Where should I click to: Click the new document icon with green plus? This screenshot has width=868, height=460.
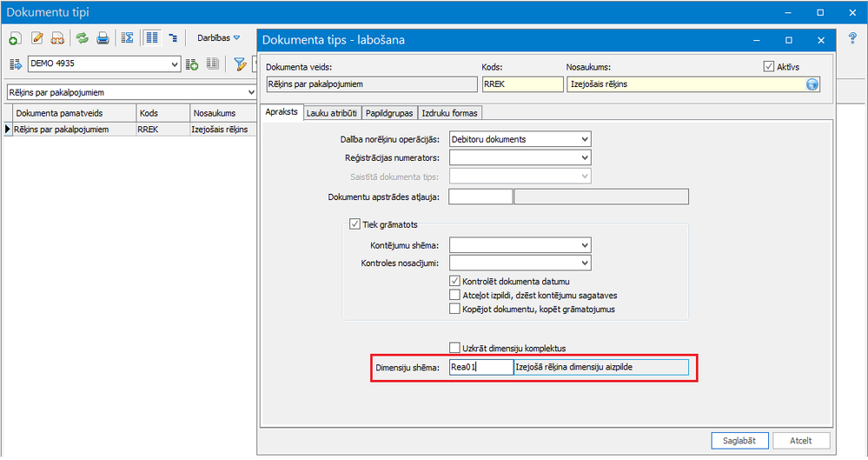point(16,38)
